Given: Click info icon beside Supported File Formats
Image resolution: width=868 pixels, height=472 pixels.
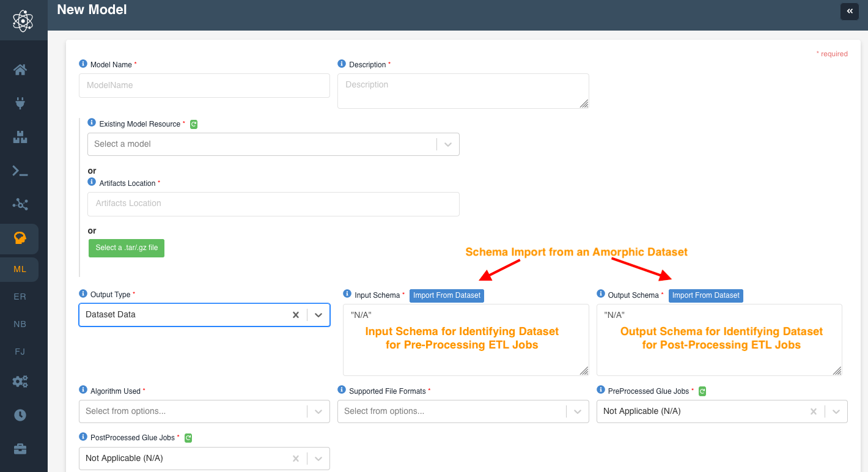Looking at the screenshot, I should [342, 389].
